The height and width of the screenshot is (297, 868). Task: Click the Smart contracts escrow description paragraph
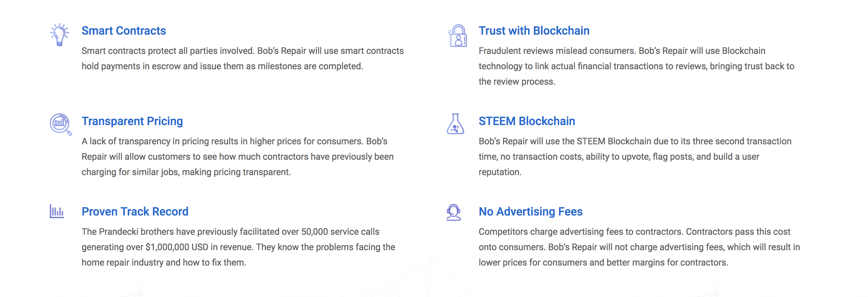coord(243,58)
